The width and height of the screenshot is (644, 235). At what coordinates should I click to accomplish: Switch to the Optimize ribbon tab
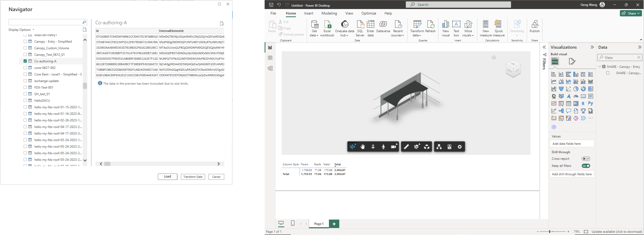point(369,13)
